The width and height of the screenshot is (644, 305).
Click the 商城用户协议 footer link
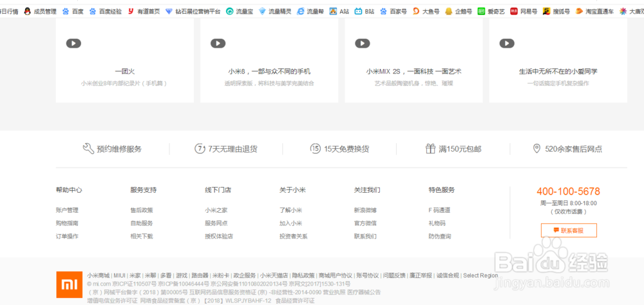[336, 275]
